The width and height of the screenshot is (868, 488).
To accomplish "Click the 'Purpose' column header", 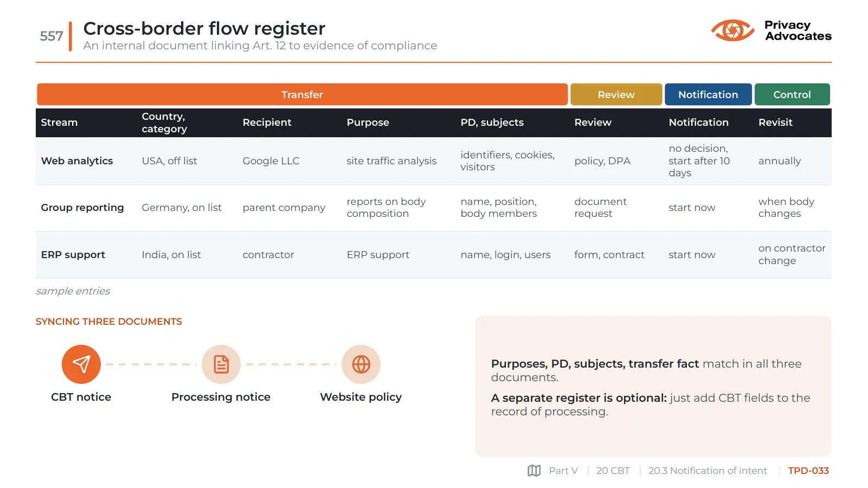I will 368,123.
